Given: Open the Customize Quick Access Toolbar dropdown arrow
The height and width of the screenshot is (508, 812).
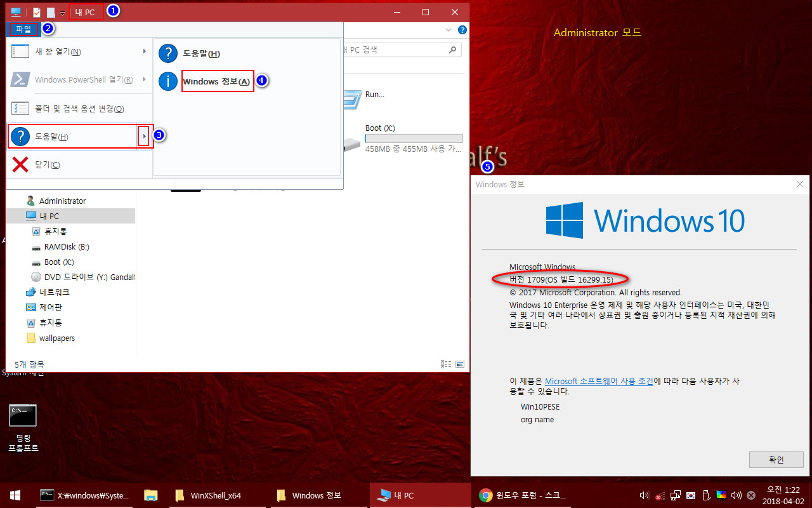Looking at the screenshot, I should point(62,13).
